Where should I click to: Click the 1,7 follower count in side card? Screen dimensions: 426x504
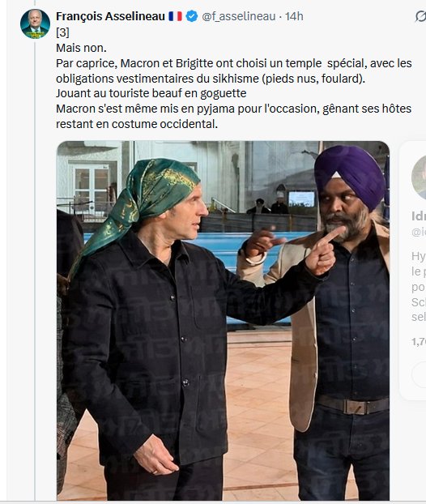click(x=419, y=342)
